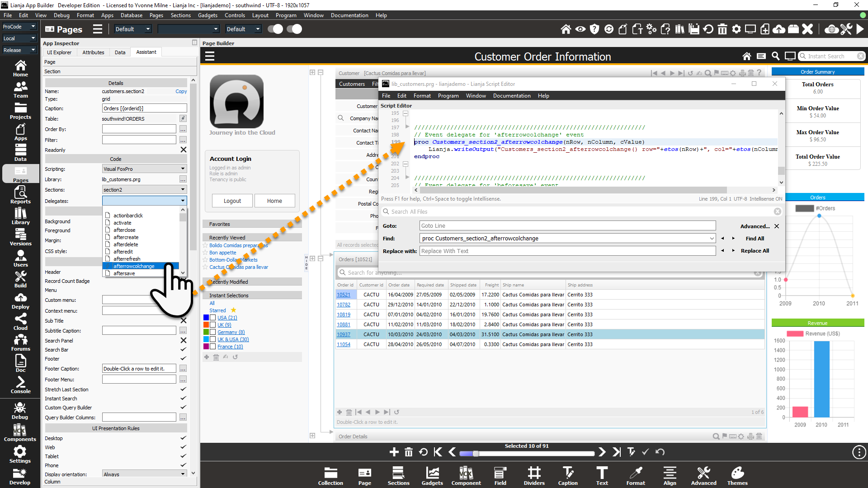Open the Console sidebar icon

tap(20, 385)
